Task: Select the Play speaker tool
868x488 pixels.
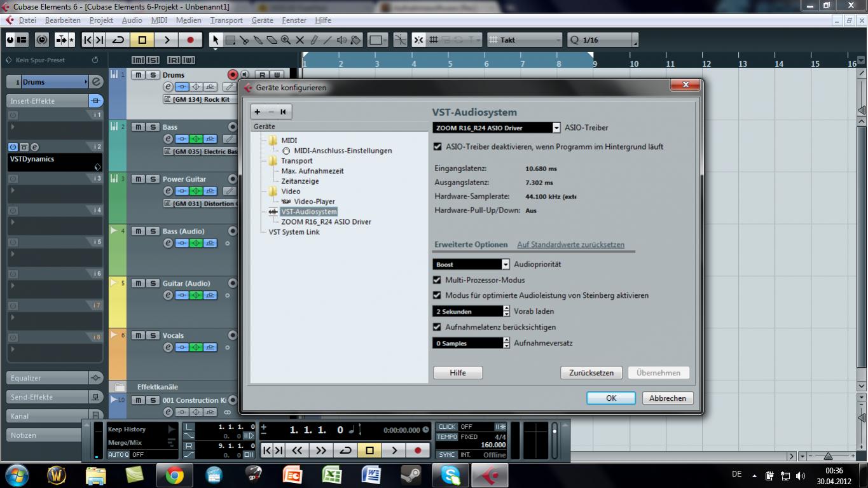Action: coord(342,40)
